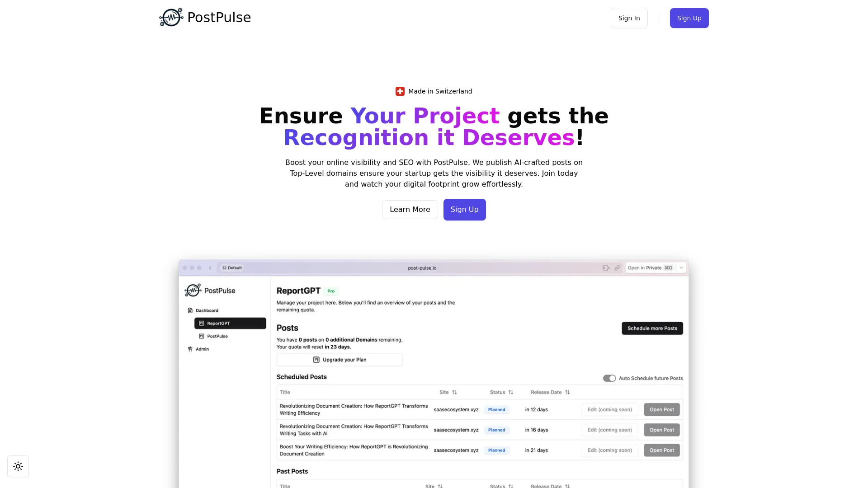868x488 pixels.
Task: Click Open Post for saasecosystem.xyz row
Action: pos(662,409)
